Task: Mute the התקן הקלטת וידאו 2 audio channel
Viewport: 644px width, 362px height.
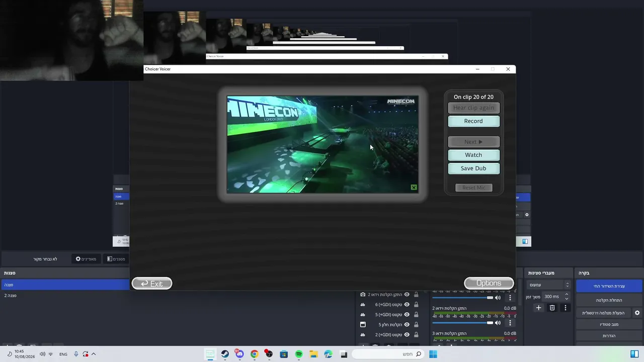Action: pyautogui.click(x=498, y=323)
